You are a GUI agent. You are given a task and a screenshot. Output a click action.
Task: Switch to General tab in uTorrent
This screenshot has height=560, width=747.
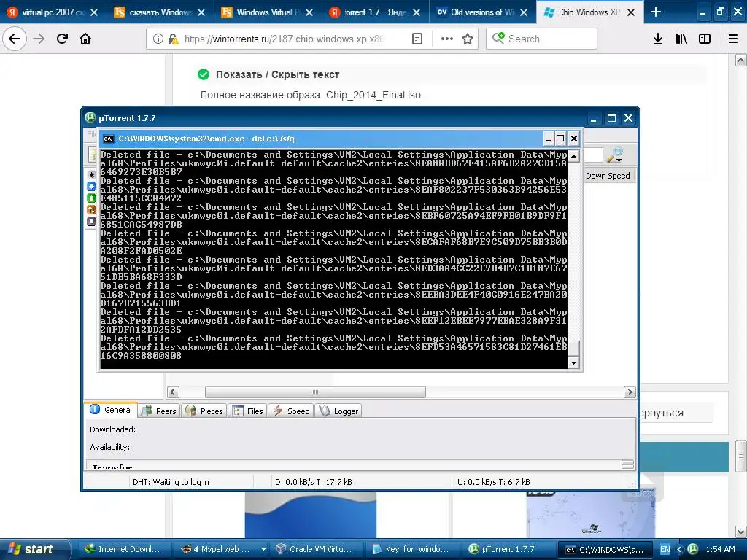click(111, 410)
